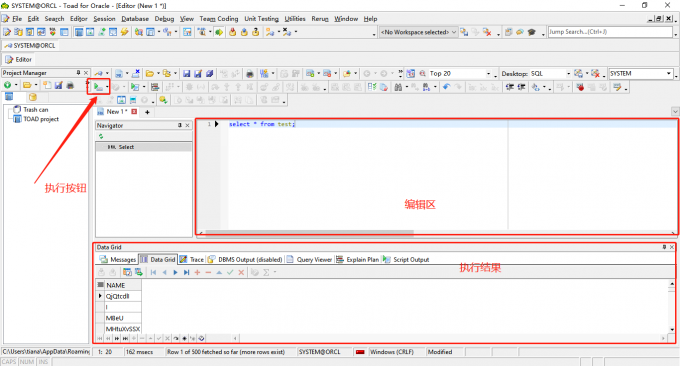Image resolution: width=680 pixels, height=366 pixels.
Task: Close the New 1 editor tab
Action: click(x=134, y=111)
